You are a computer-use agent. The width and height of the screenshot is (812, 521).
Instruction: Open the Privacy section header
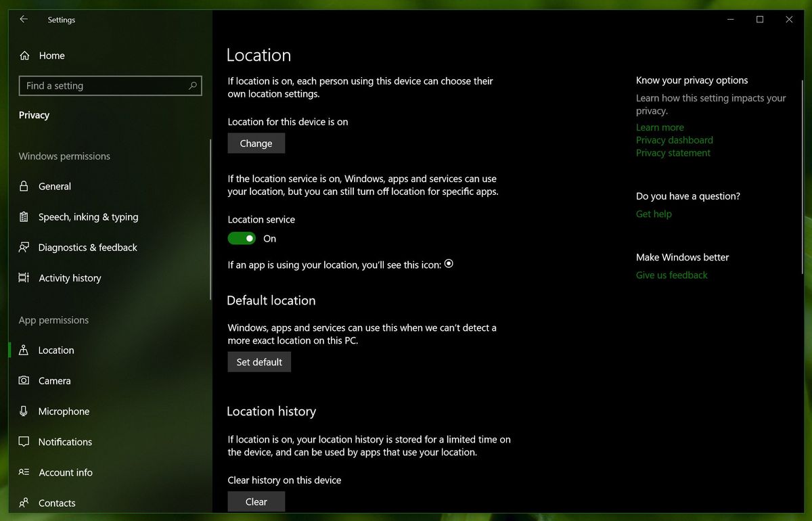coord(34,115)
